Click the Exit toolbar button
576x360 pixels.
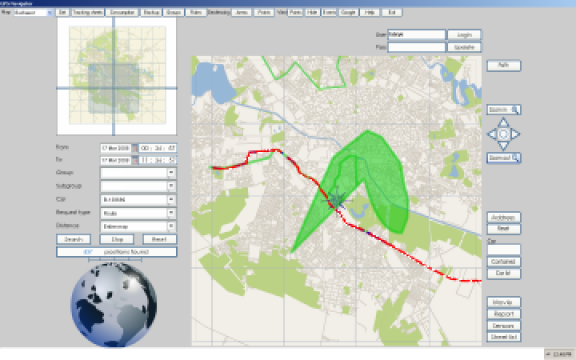[x=392, y=12]
